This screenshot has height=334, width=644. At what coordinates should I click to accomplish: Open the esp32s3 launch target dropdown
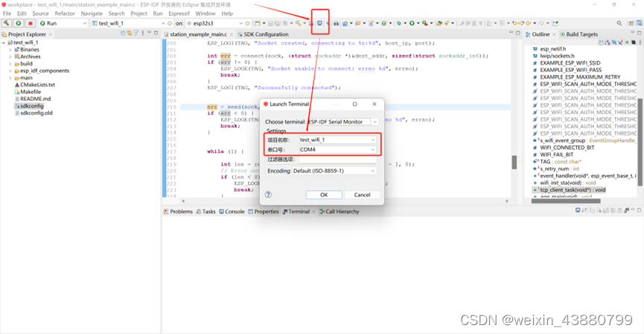(x=240, y=23)
